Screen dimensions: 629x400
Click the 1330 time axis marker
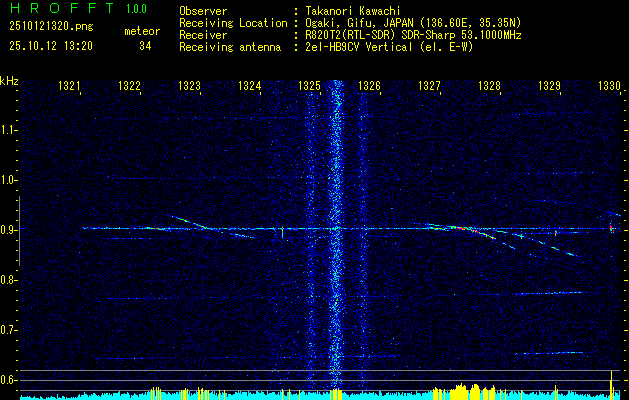[x=609, y=85]
